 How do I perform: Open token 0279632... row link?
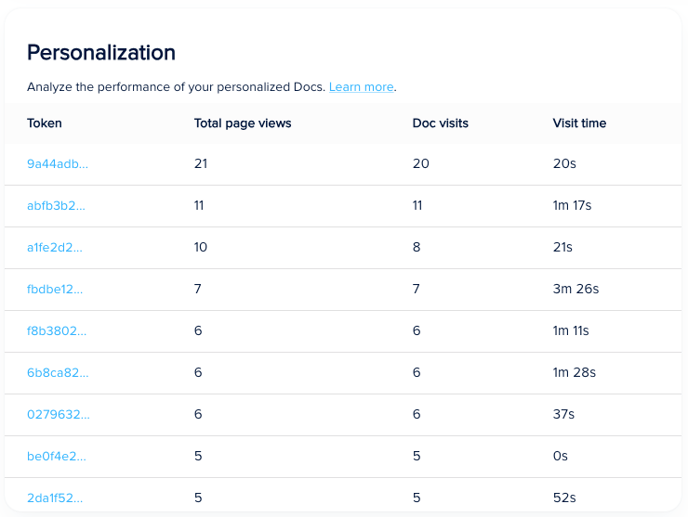point(57,414)
